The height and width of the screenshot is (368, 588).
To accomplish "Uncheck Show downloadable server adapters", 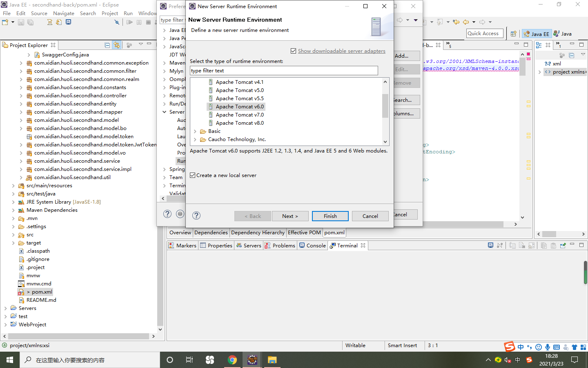I will tap(294, 51).
